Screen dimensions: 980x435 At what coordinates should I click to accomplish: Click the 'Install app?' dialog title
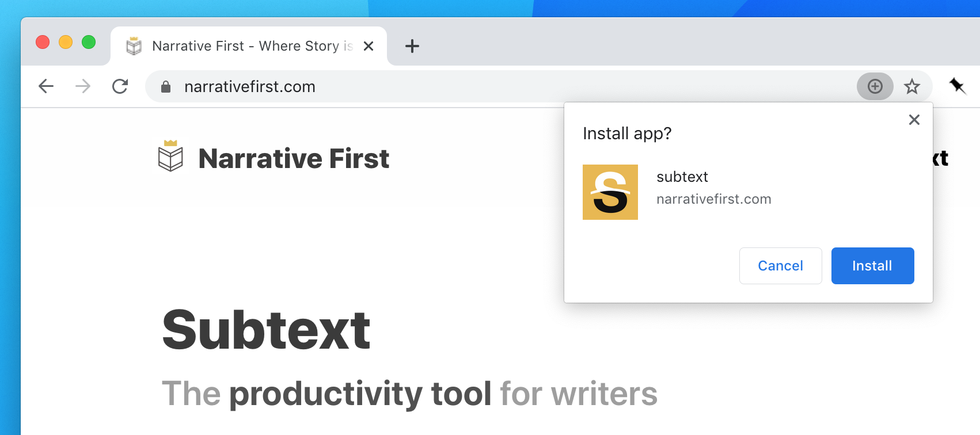coord(627,133)
